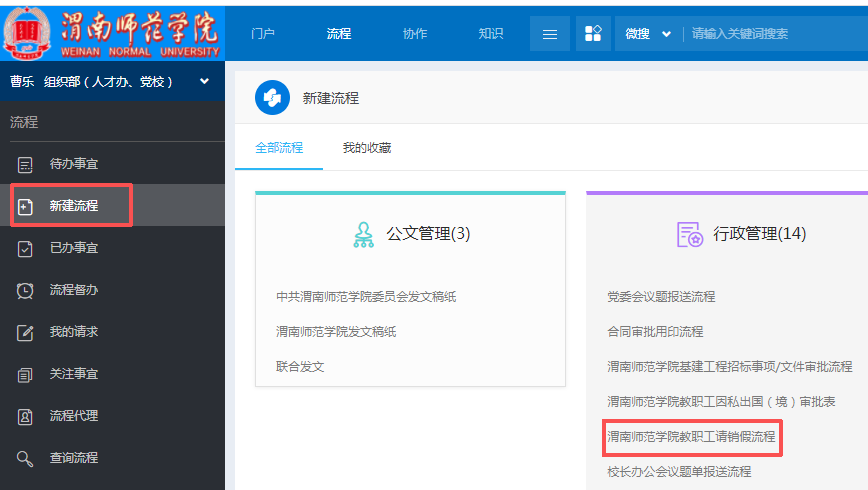Image resolution: width=868 pixels, height=490 pixels.
Task: Click the 关注事宜 document icon
Action: click(x=25, y=374)
